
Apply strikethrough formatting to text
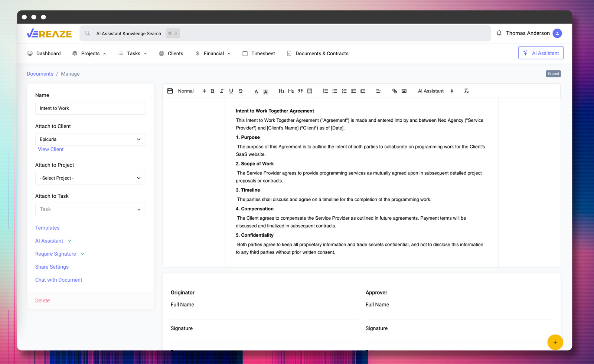[241, 91]
